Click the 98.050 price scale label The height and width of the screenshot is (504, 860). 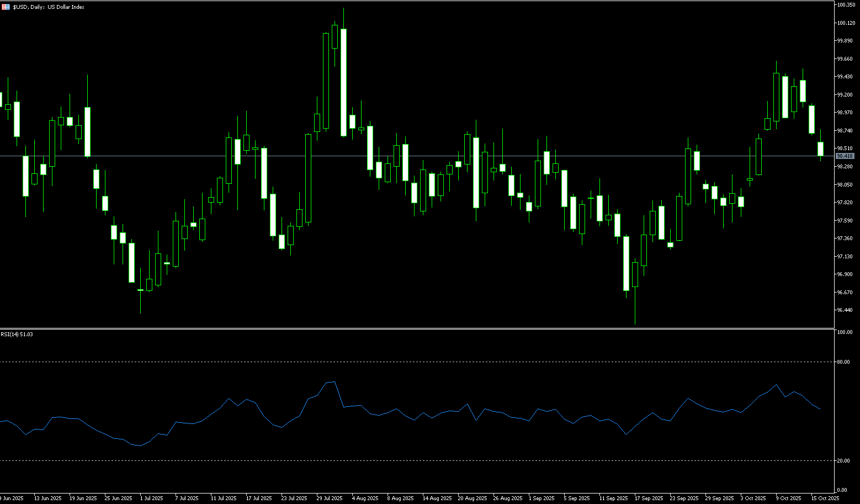coord(845,185)
